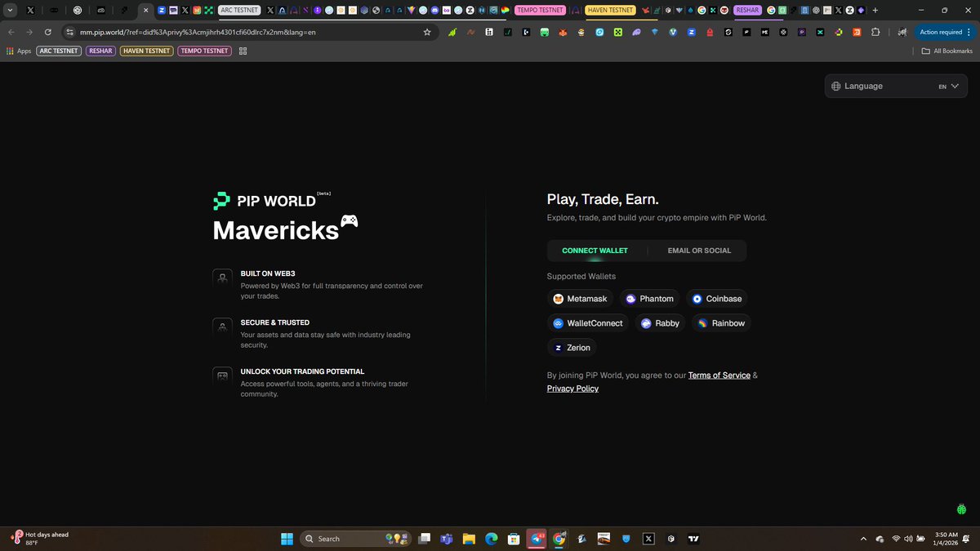The width and height of the screenshot is (980, 551).
Task: Click the PiP World logo
Action: pyautogui.click(x=265, y=201)
